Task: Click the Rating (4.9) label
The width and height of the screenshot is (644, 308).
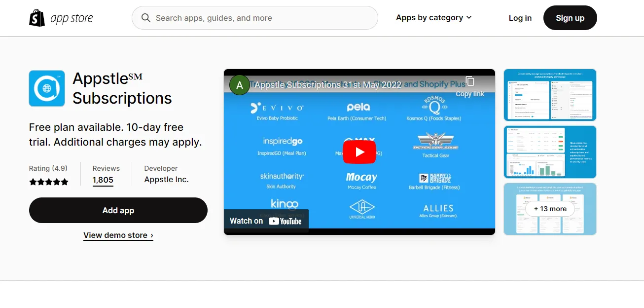Action: pyautogui.click(x=48, y=168)
